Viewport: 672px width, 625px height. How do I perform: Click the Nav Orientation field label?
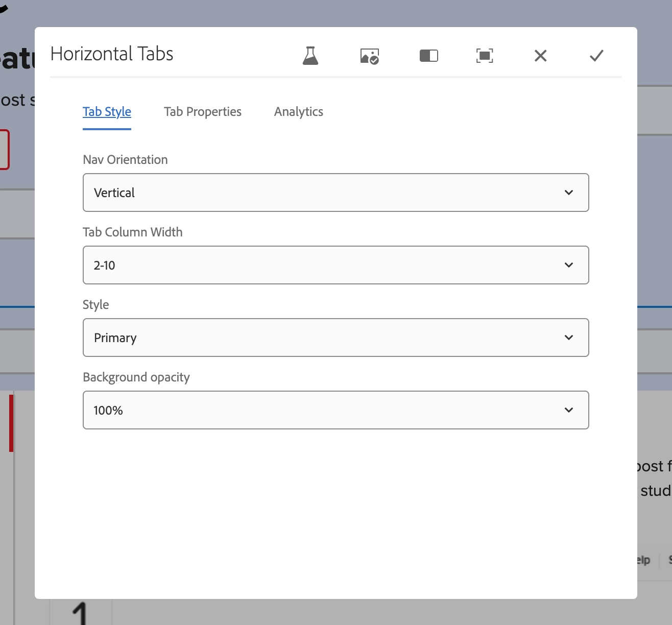coord(125,160)
